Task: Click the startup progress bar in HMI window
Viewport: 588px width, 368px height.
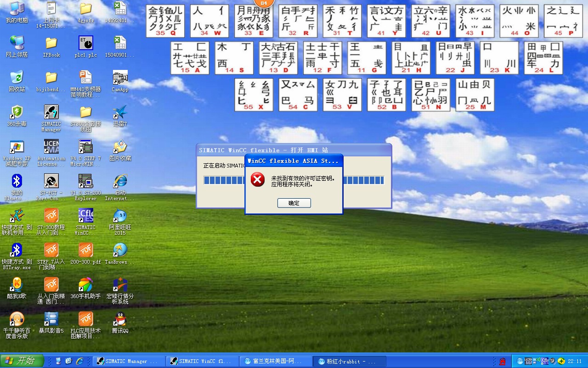Action: pyautogui.click(x=294, y=180)
